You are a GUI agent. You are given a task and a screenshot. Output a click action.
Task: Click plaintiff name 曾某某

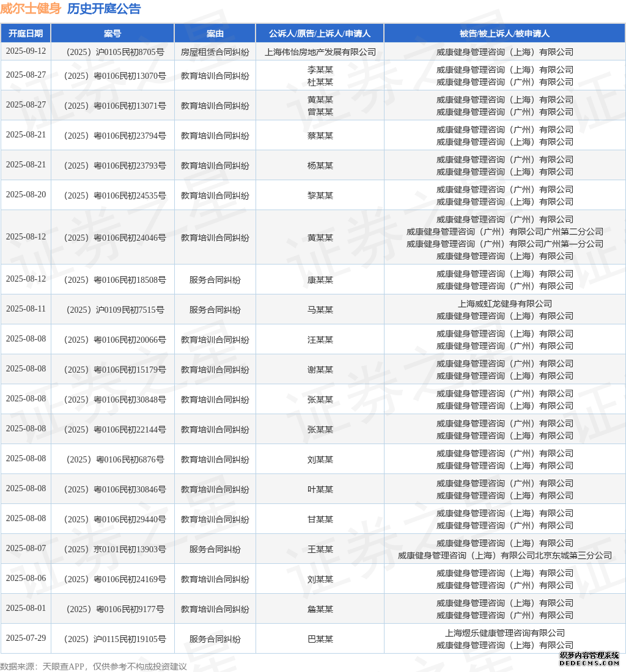[320, 112]
